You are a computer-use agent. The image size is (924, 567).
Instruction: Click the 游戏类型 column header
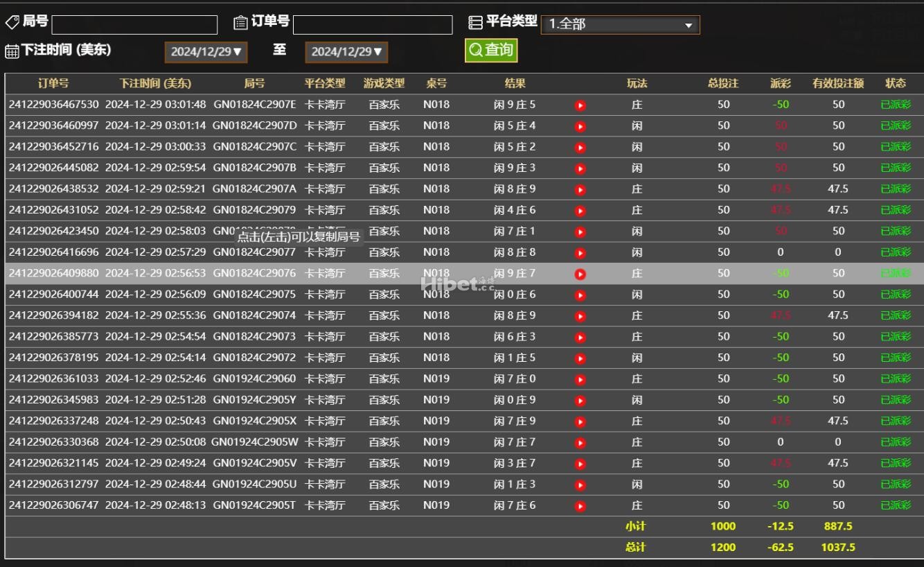pos(384,83)
